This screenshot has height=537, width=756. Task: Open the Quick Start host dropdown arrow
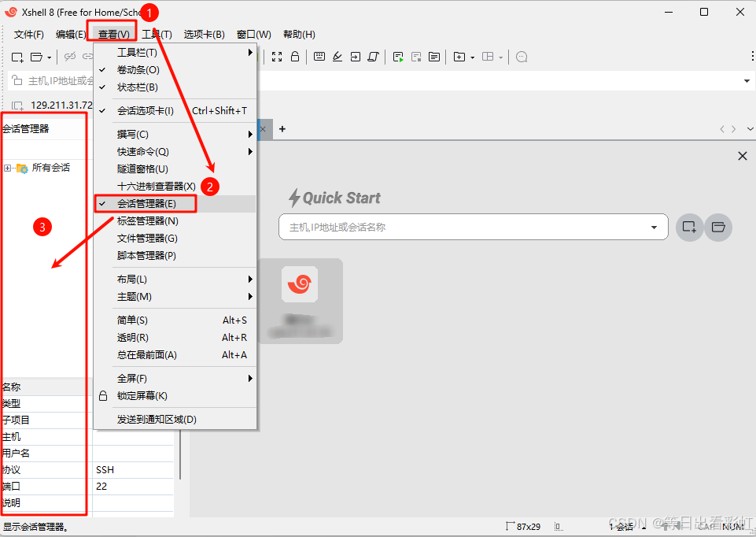click(x=654, y=228)
